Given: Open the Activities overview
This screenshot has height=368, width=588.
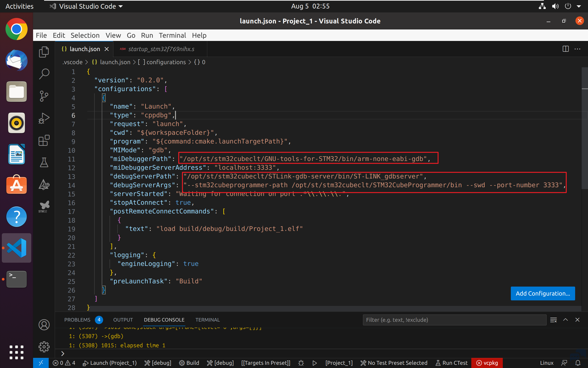Looking at the screenshot, I should [20, 6].
